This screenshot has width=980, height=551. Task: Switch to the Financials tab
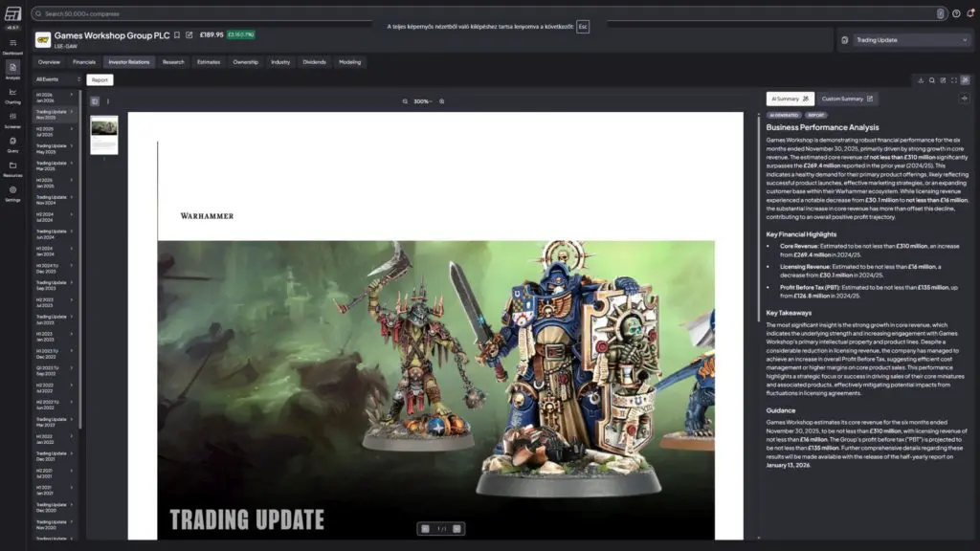pyautogui.click(x=84, y=62)
